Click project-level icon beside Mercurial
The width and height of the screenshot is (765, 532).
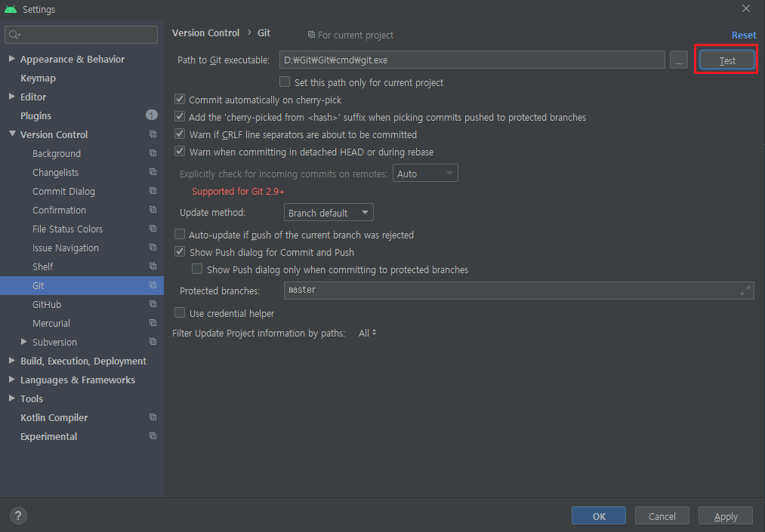(153, 323)
